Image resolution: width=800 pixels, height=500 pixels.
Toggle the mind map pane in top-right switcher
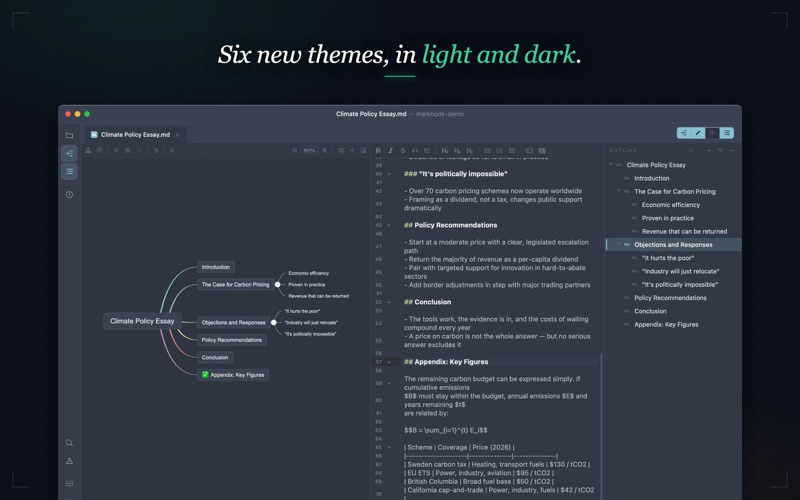coord(684,133)
